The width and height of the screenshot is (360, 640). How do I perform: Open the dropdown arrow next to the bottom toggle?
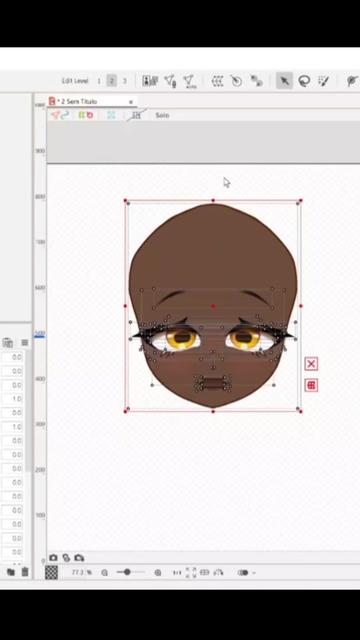pos(254,573)
